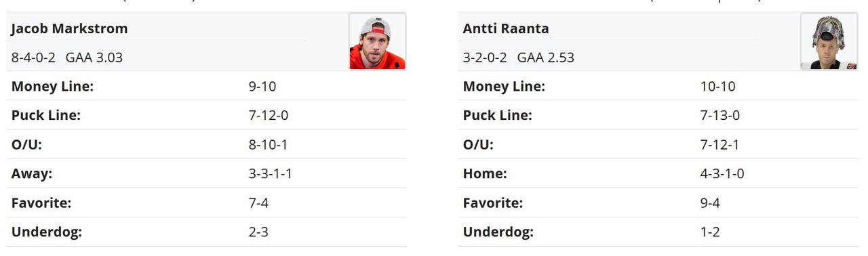This screenshot has width=868, height=256.
Task: Click Markstrom's Money Line 9-10 value
Action: click(262, 87)
